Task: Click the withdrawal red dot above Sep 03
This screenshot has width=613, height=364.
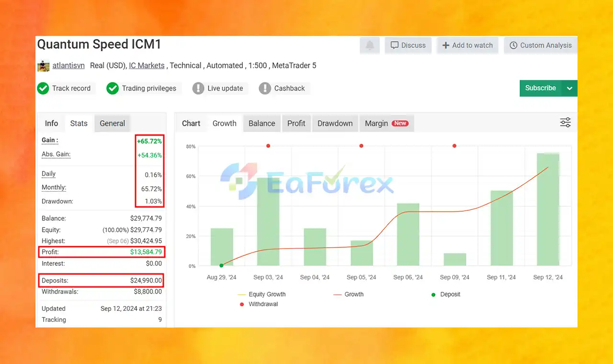Action: 268,146
